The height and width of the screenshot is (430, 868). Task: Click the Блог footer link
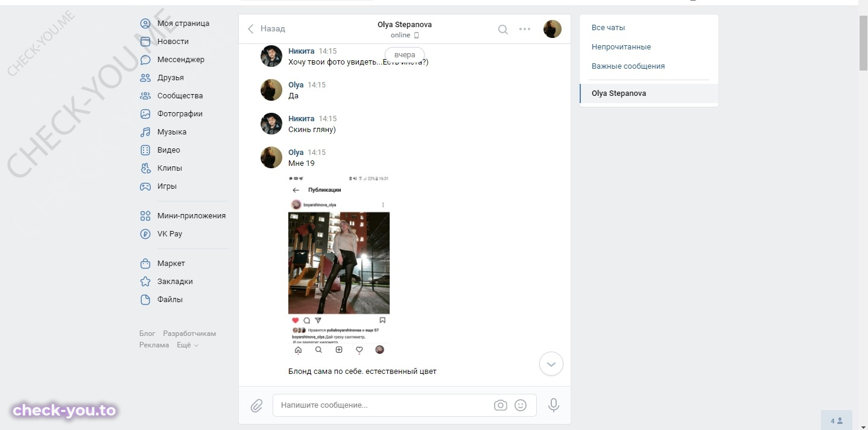[147, 334]
